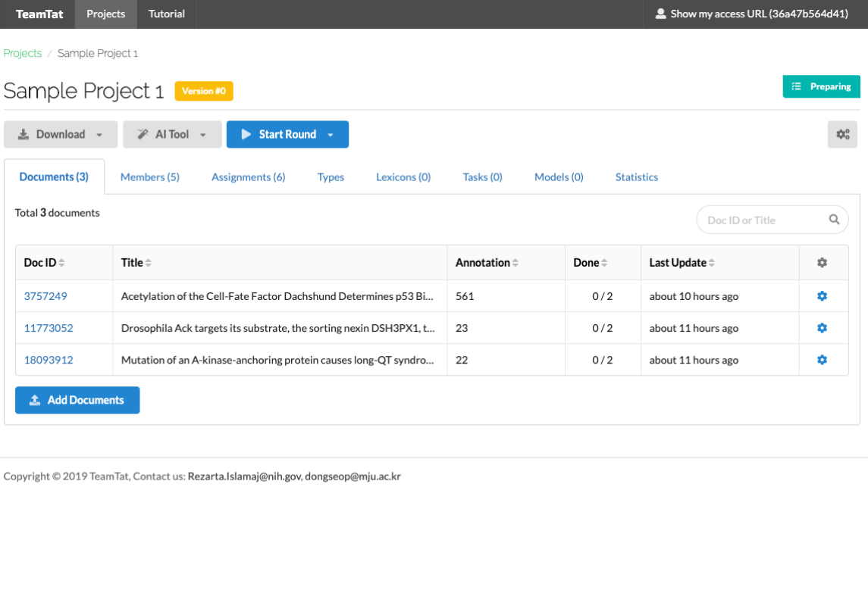Viewport: 868px width, 606px height.
Task: Focus the Doc ID or Title search field
Action: click(772, 220)
